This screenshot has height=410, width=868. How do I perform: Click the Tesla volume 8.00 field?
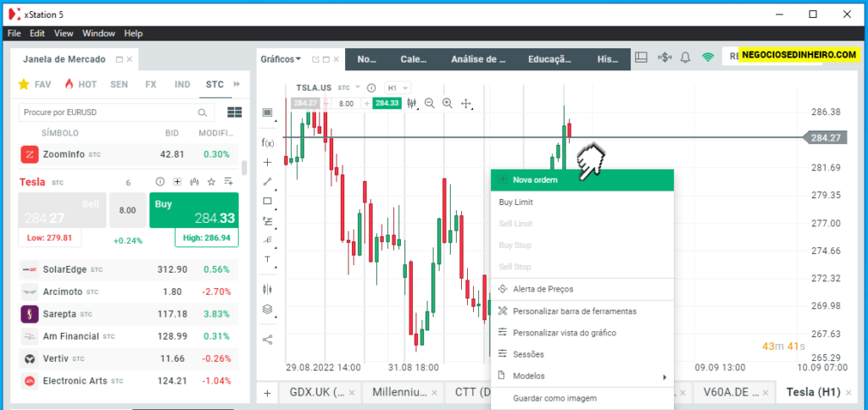pos(127,210)
